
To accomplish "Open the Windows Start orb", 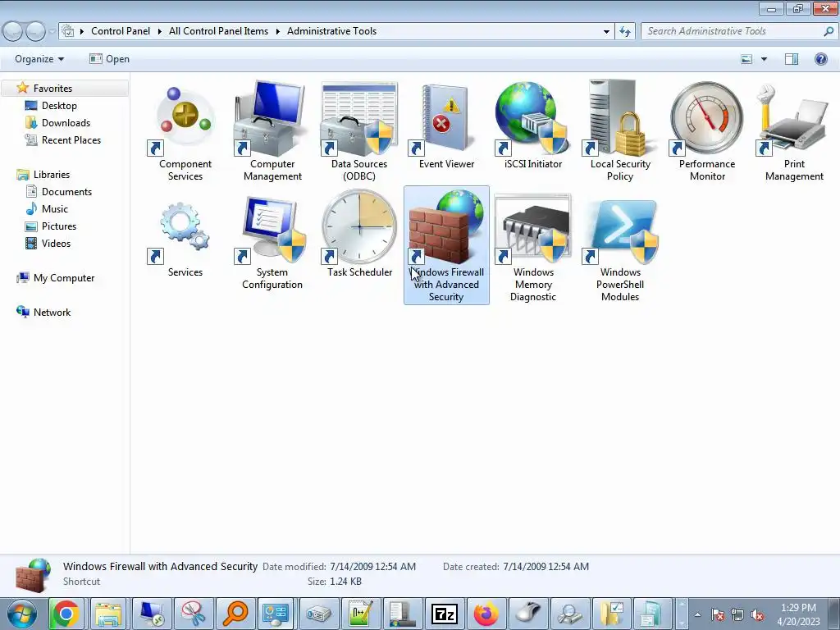I will point(22,614).
